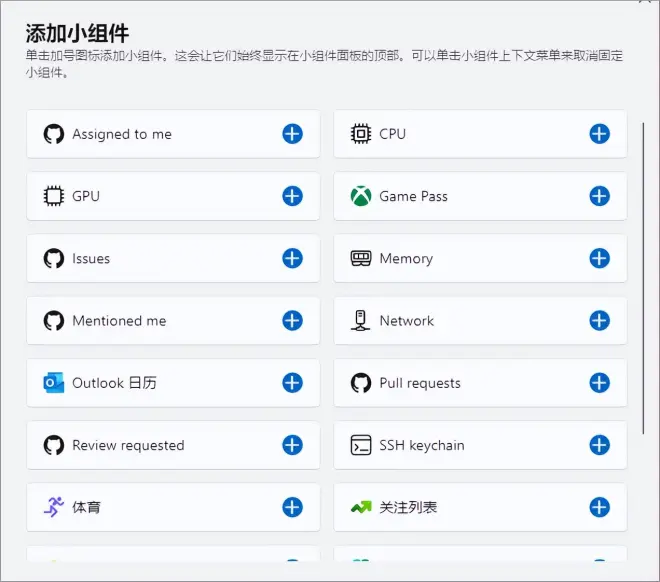This screenshot has height=582, width=660.
Task: Click the widget list vertical scrollbar
Action: pyautogui.click(x=643, y=278)
